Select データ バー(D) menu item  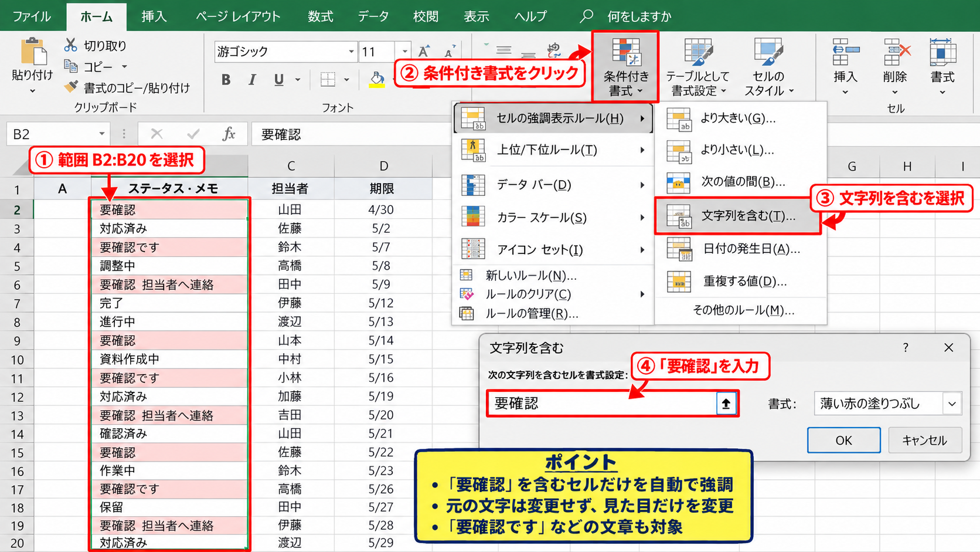(554, 185)
